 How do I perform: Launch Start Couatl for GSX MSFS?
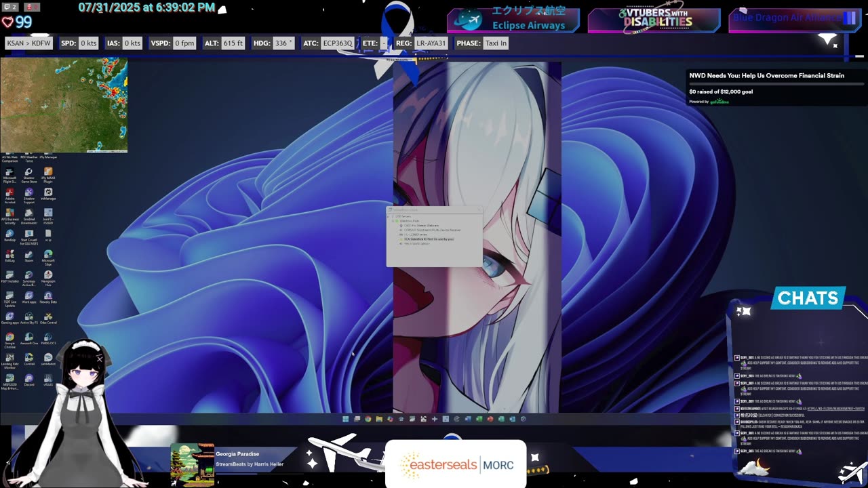click(x=29, y=237)
